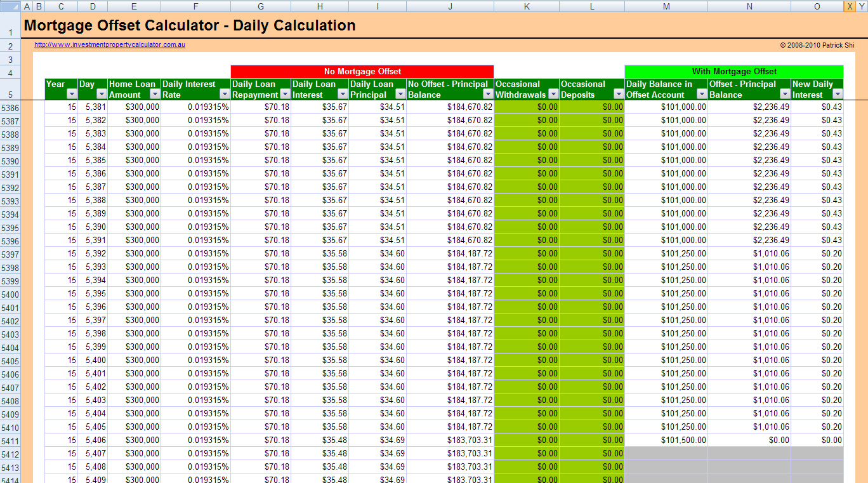The height and width of the screenshot is (483, 868).
Task: Expand the Occasional Deposits filter arrow
Action: click(618, 94)
